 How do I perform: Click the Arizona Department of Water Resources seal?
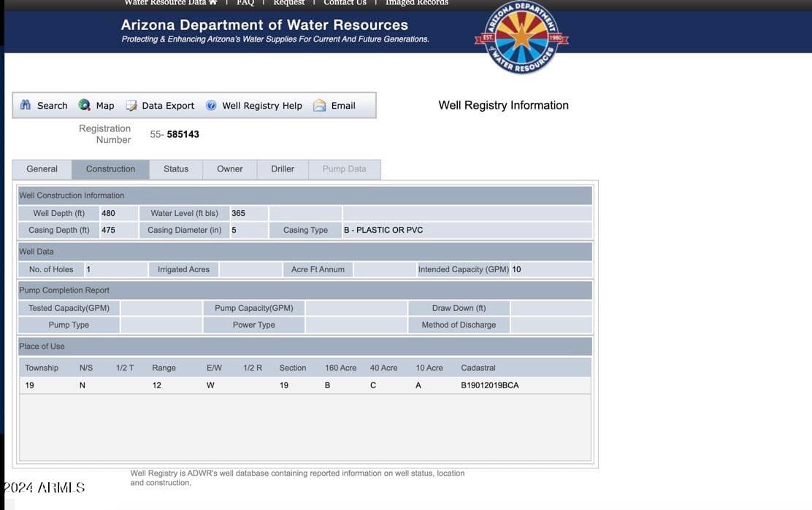tap(521, 37)
